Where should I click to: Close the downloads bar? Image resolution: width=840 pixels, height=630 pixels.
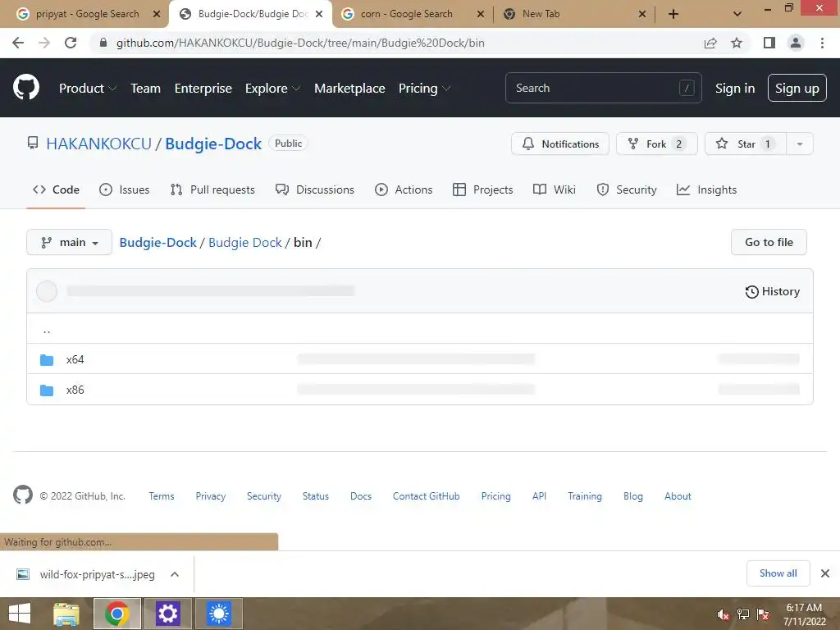tap(825, 573)
